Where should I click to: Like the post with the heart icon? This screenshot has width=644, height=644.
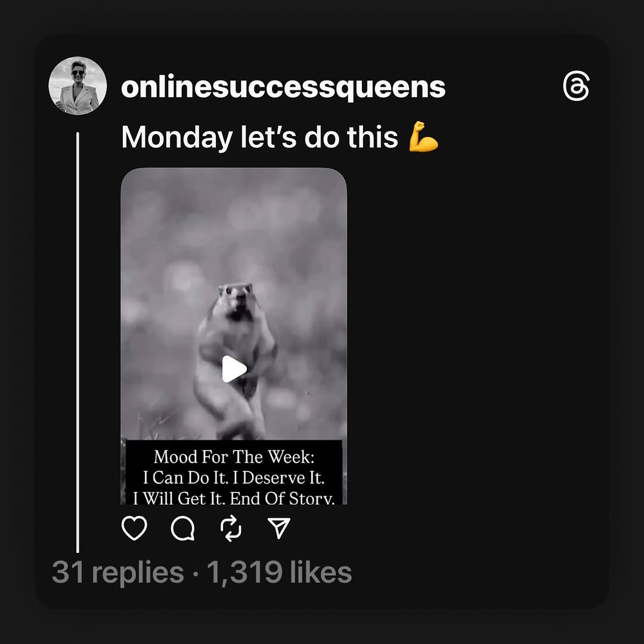click(134, 528)
